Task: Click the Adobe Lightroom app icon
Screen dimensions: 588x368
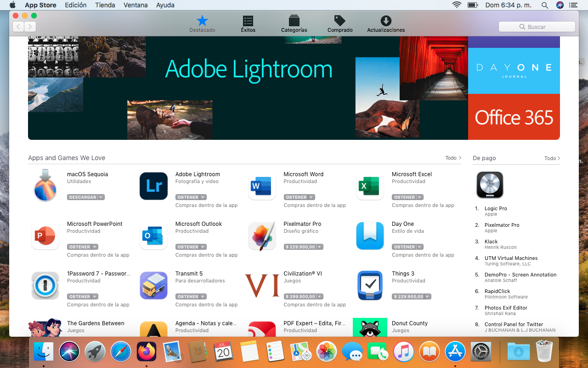Action: pos(153,186)
